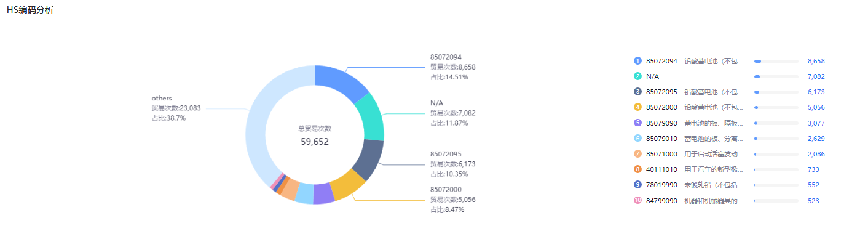The image size is (868, 231).
Task: Click the 占比:14.51% callout text
Action: click(x=449, y=77)
